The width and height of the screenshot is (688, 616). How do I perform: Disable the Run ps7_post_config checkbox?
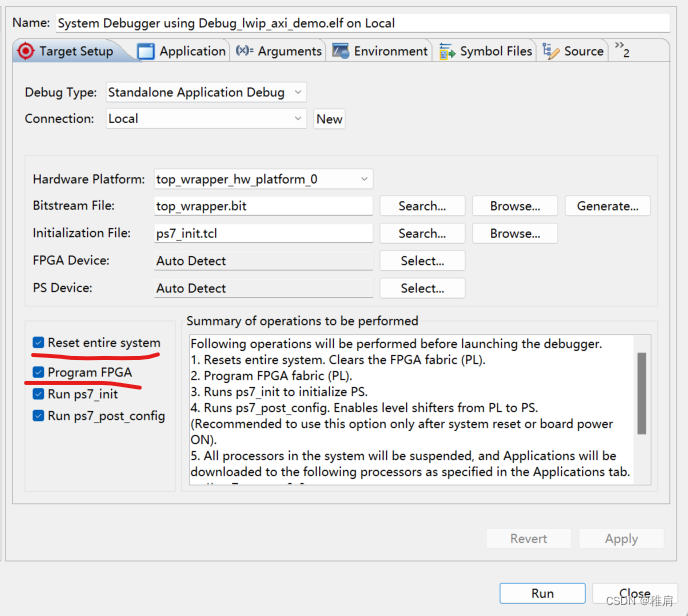tap(38, 415)
